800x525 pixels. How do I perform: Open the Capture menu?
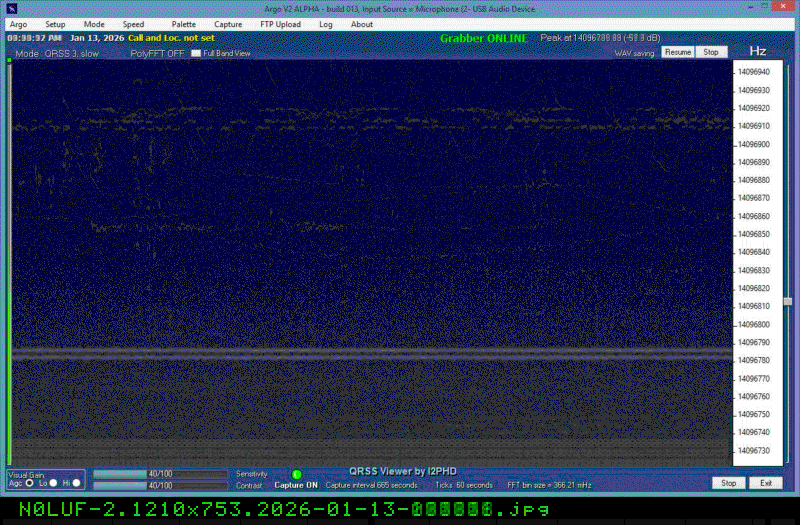click(x=228, y=24)
